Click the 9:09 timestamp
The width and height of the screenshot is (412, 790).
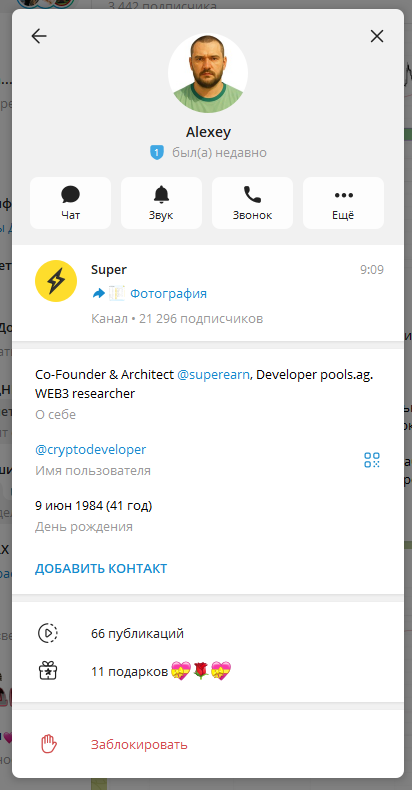372,270
